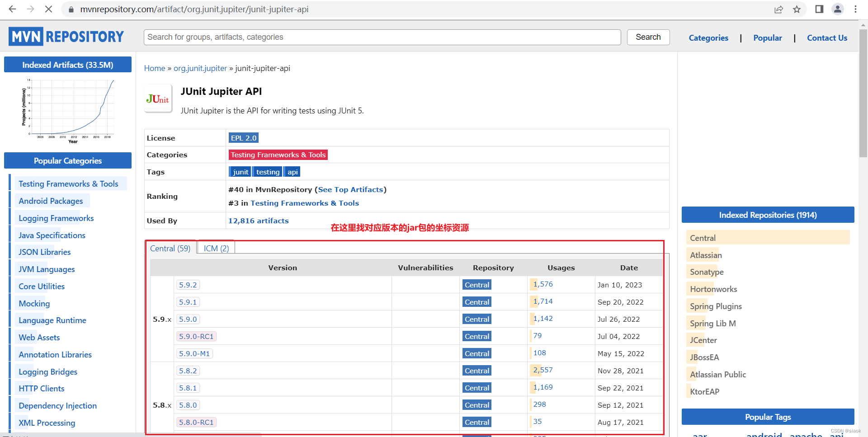The image size is (868, 437).
Task: Select the junit tag
Action: 240,172
